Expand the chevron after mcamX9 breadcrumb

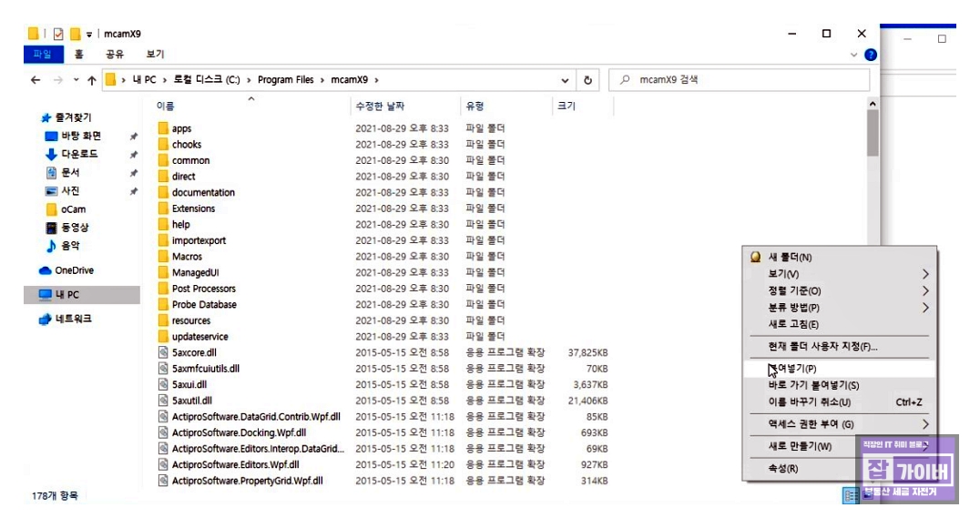(377, 80)
